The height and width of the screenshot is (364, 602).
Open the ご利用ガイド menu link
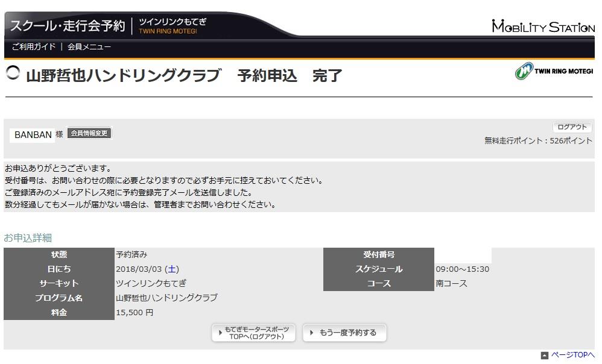(34, 47)
